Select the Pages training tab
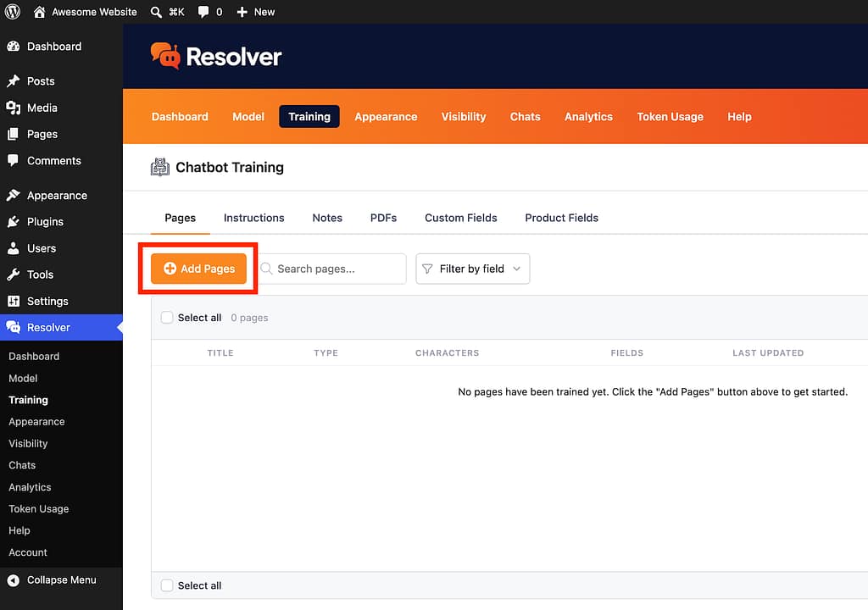Viewport: 868px width, 610px height. tap(181, 218)
